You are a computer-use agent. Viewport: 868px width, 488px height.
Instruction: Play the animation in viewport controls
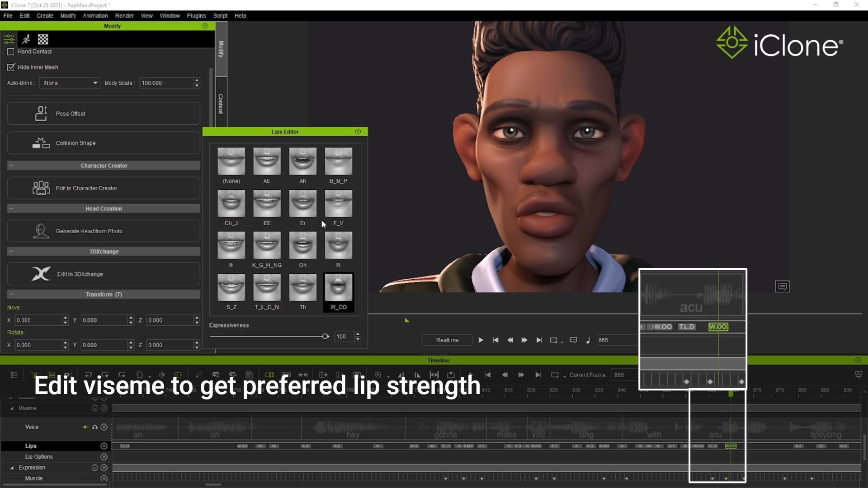[x=481, y=340]
